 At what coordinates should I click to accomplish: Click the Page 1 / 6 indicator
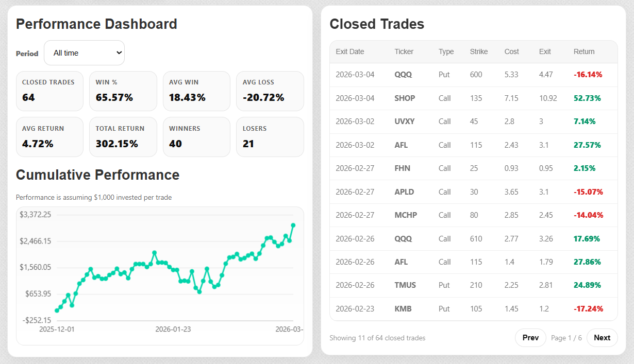(x=566, y=338)
